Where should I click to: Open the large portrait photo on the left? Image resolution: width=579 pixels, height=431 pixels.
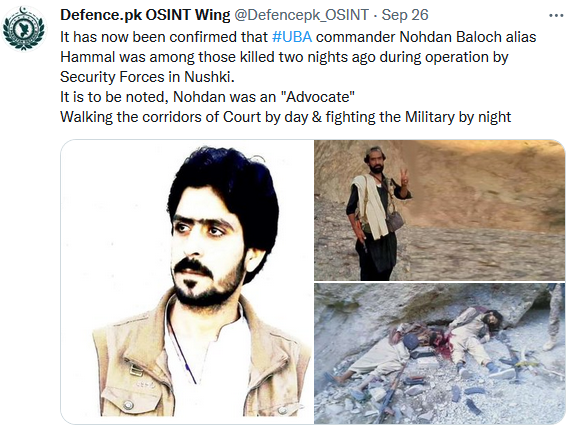pos(187,282)
